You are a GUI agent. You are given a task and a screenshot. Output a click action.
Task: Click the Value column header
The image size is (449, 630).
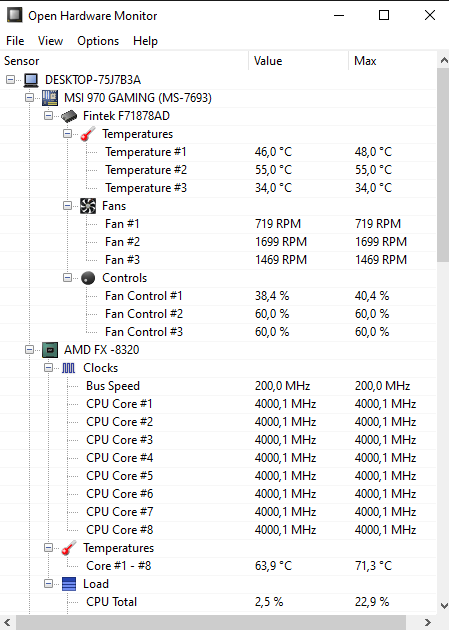click(x=298, y=61)
